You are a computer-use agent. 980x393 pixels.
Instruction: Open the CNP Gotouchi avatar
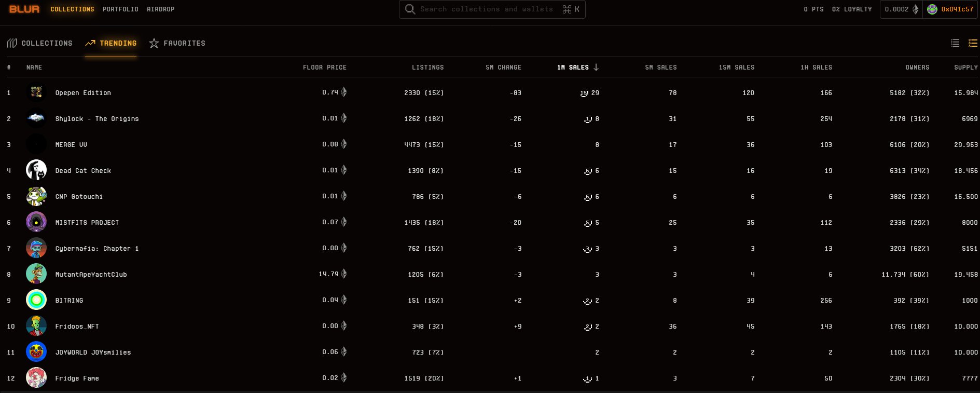(x=36, y=196)
